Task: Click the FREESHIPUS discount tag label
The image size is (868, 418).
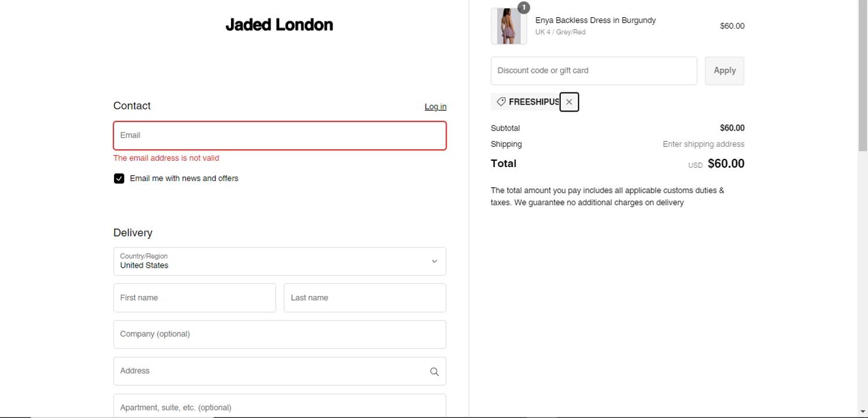Action: click(534, 102)
